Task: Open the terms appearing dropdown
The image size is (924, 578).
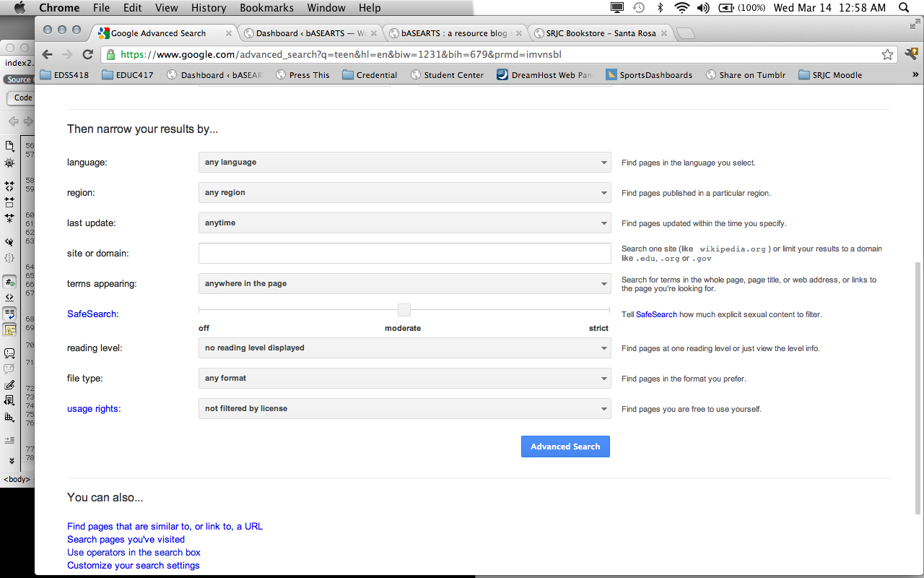Action: (x=405, y=284)
